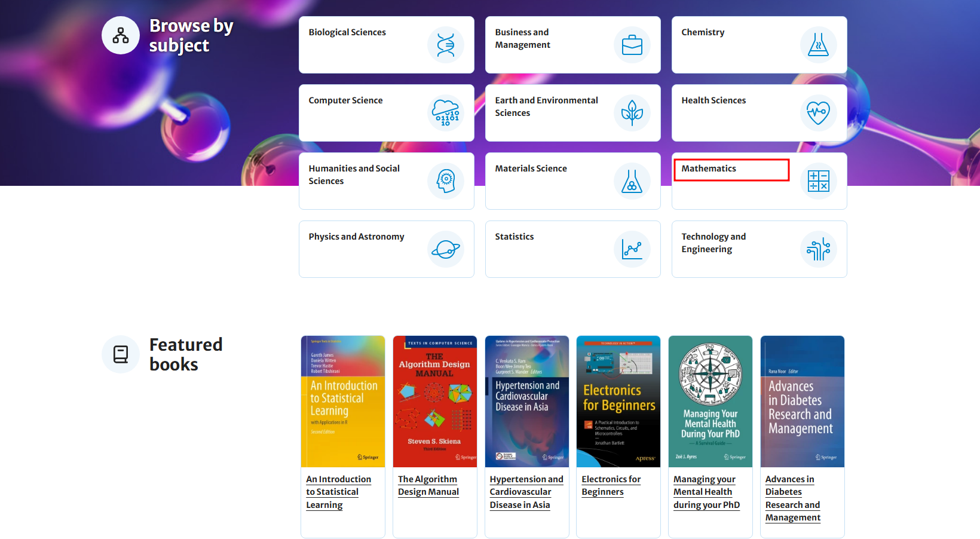Click the circuit icon for Technology and Engineering

[818, 249]
